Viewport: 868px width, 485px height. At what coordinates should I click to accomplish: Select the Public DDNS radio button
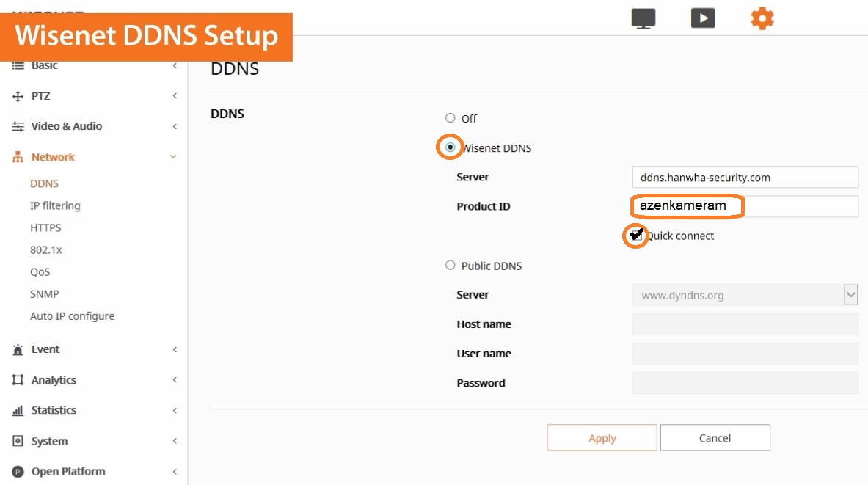[x=450, y=265]
